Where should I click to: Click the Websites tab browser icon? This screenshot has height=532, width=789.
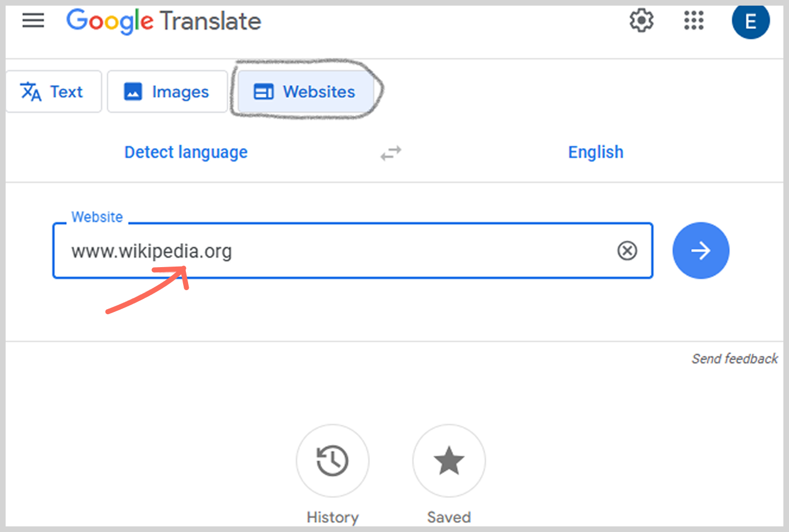pyautogui.click(x=263, y=91)
